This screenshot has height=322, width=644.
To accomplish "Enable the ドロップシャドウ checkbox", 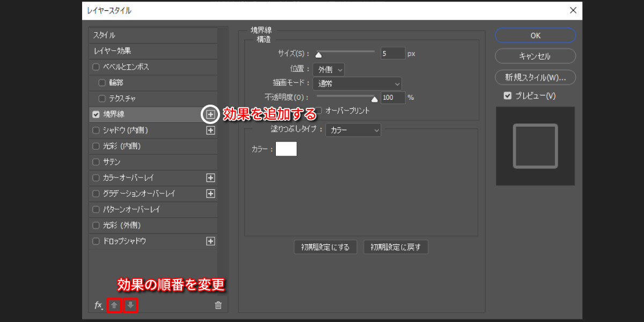I will point(96,241).
